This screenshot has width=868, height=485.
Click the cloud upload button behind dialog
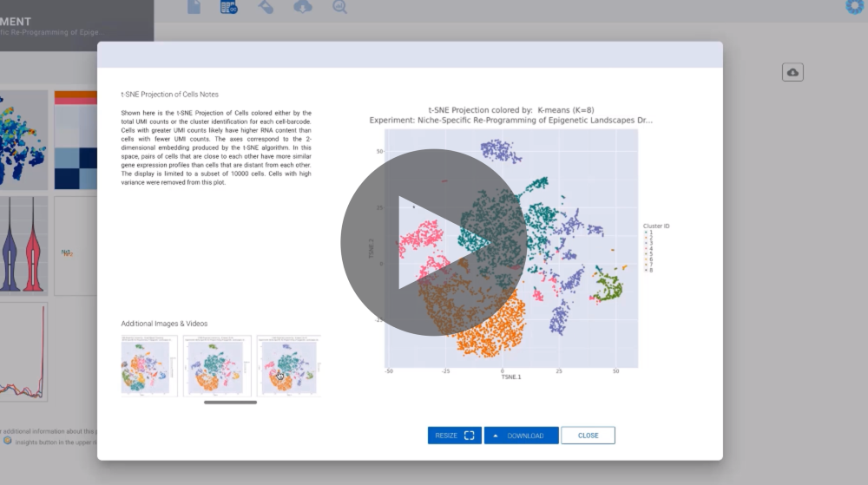point(792,72)
